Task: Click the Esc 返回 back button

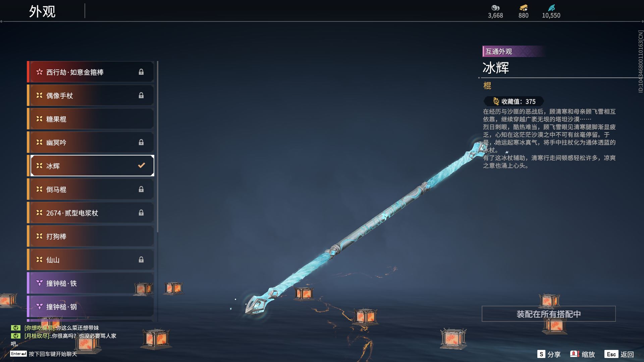Action: coord(619,354)
